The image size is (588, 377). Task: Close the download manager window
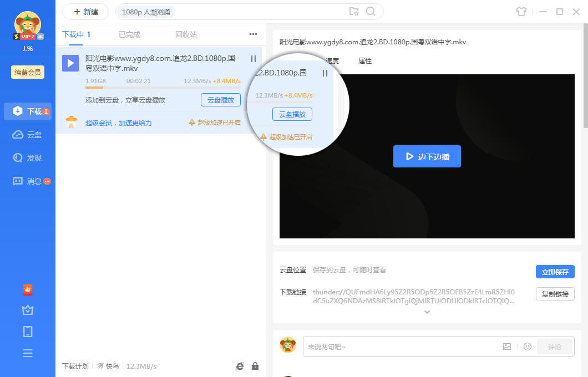click(576, 12)
